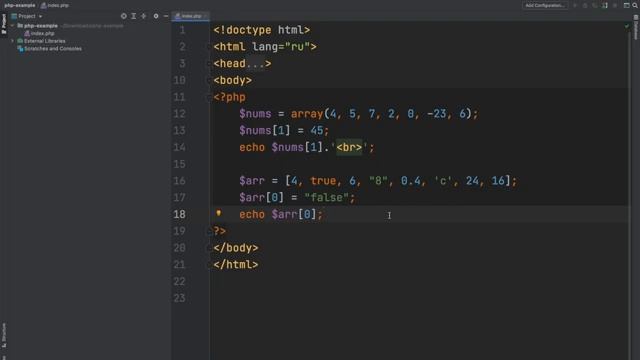Collapse the <?php block fold marker
The height and width of the screenshot is (360, 640).
click(210, 97)
